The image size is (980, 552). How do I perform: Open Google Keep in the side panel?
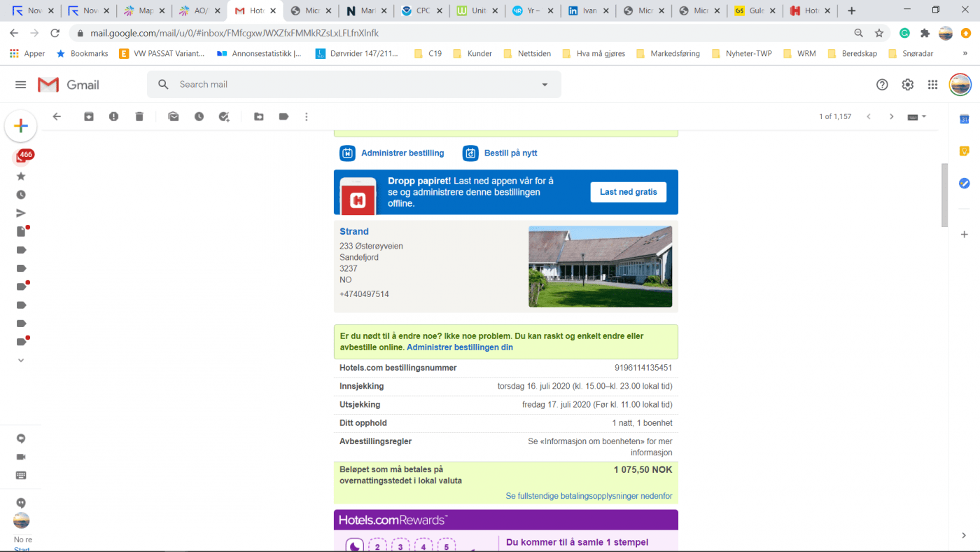tap(964, 151)
